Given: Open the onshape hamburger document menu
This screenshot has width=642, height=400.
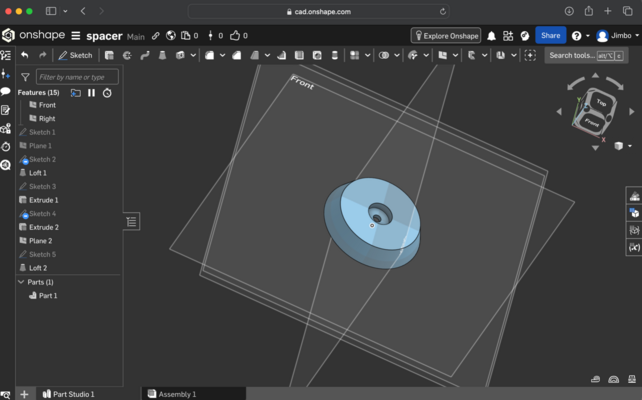Looking at the screenshot, I should click(76, 36).
